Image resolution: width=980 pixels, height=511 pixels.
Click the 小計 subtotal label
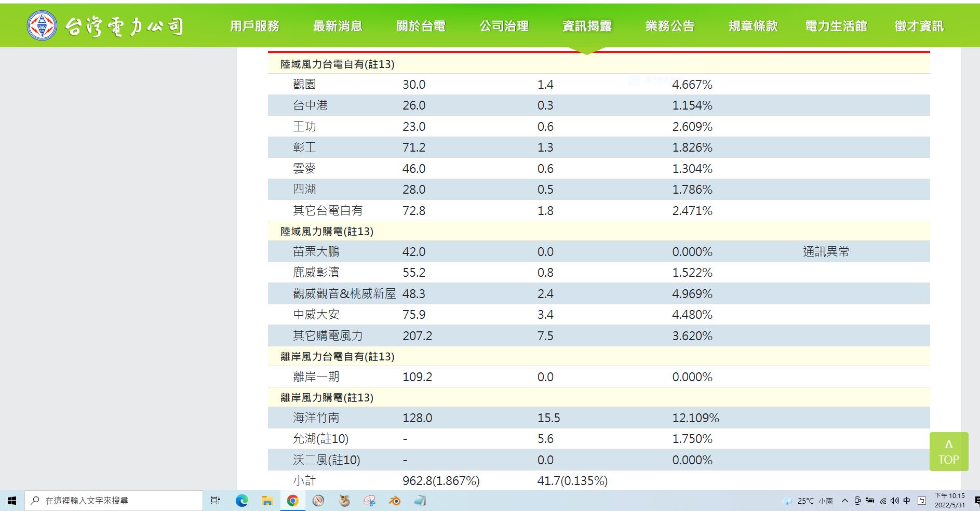tap(304, 481)
